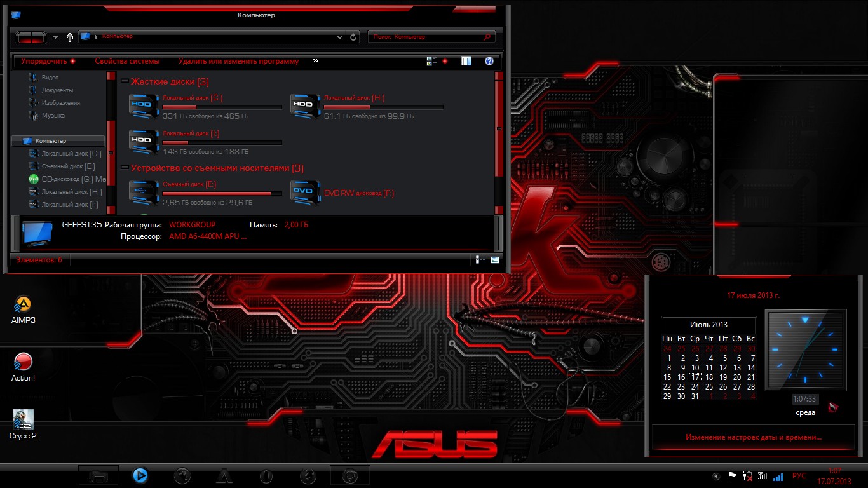Open the recent pages dropdown arrow

click(55, 37)
